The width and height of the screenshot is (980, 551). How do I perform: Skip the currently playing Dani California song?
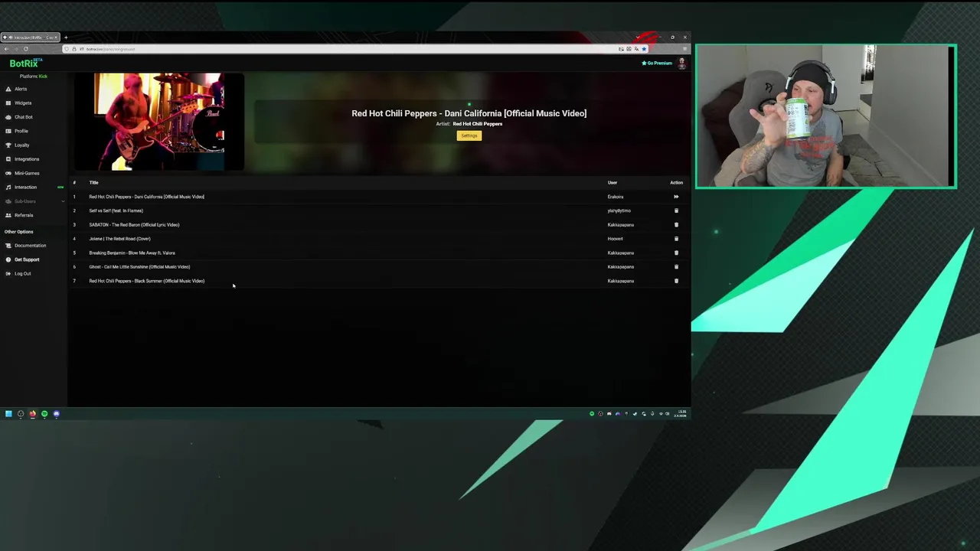pos(676,197)
